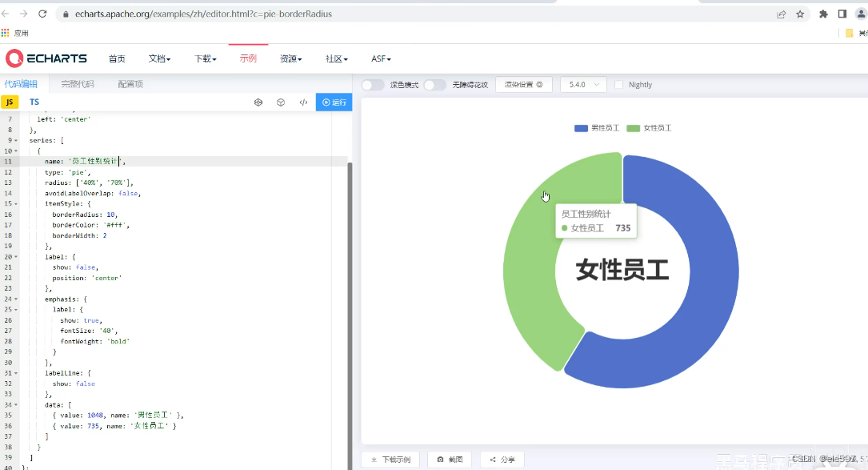Click the value 735 data line
The width and height of the screenshot is (868, 470).
pyautogui.click(x=114, y=426)
